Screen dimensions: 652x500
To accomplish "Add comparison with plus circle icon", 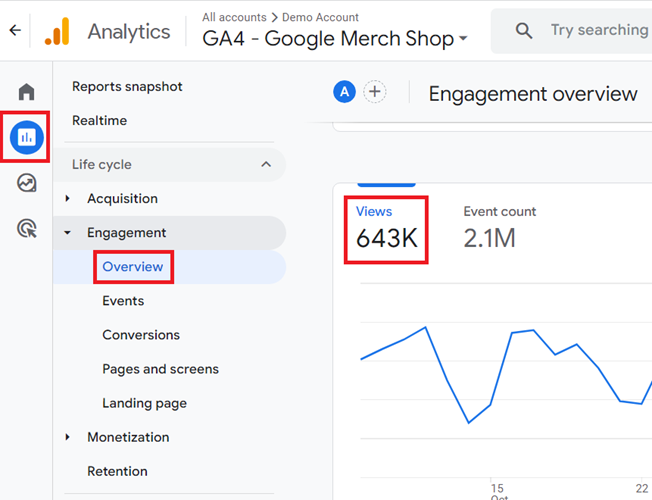I will pyautogui.click(x=375, y=92).
